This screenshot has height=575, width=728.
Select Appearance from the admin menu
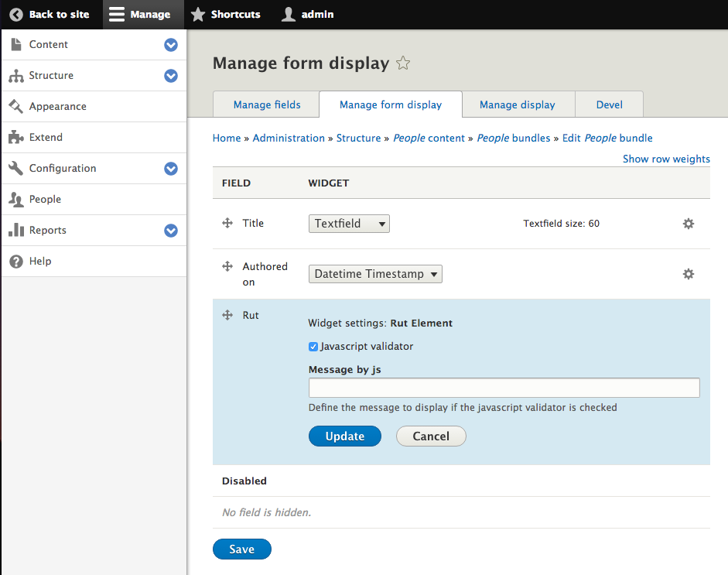pyautogui.click(x=58, y=107)
